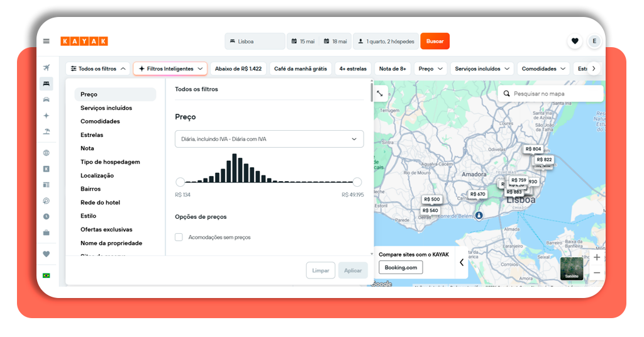Click the circular tracker icon in sidebar
The image size is (644, 337).
point(47,201)
